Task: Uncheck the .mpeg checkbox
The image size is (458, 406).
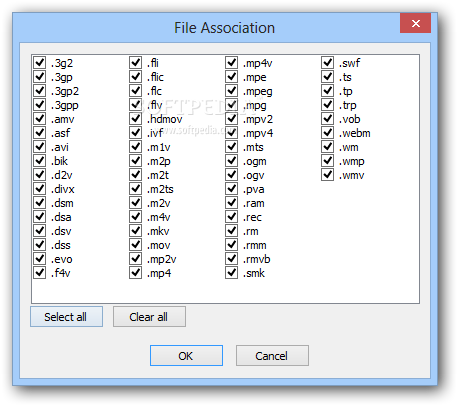Action: 232,91
